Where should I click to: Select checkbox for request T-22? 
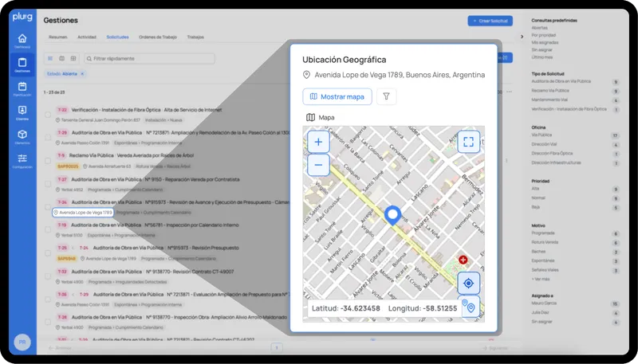click(x=48, y=115)
